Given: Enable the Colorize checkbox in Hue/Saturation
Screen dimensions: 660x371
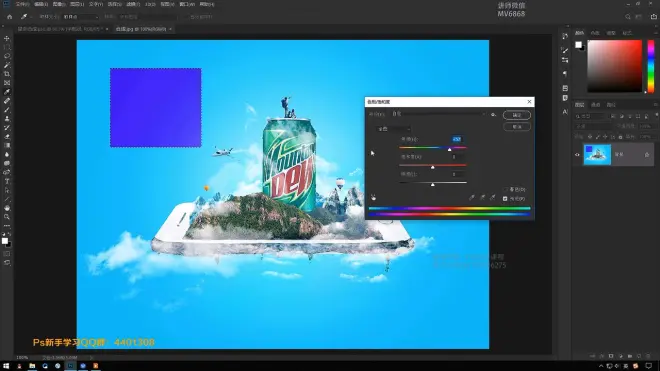Looking at the screenshot, I should (505, 190).
